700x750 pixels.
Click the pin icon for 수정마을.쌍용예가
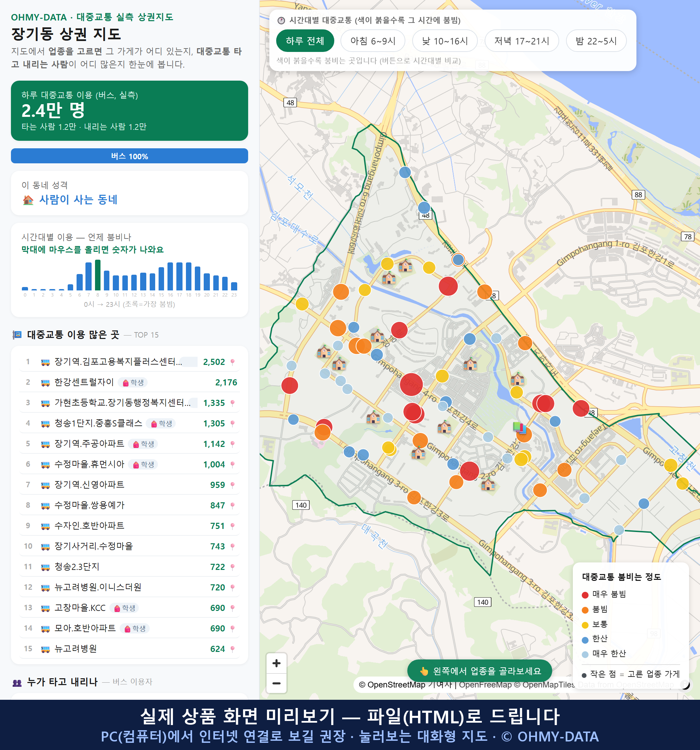tap(232, 505)
